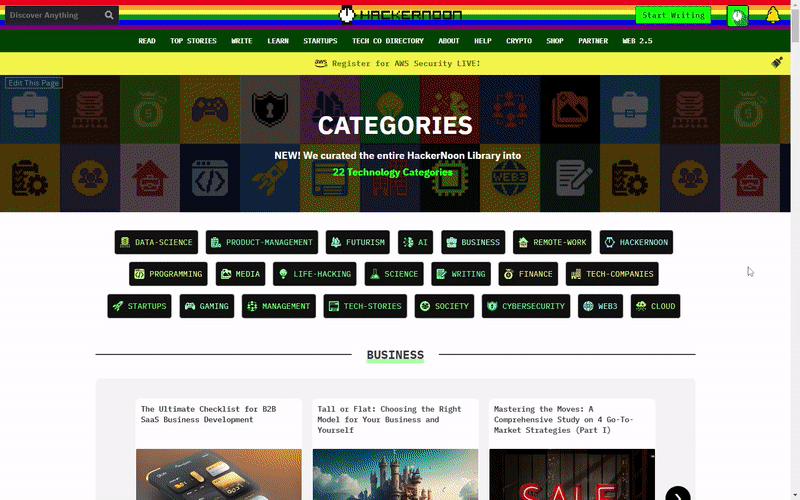The image size is (800, 500).
Task: Select the SCIENCE category
Action: 394,274
